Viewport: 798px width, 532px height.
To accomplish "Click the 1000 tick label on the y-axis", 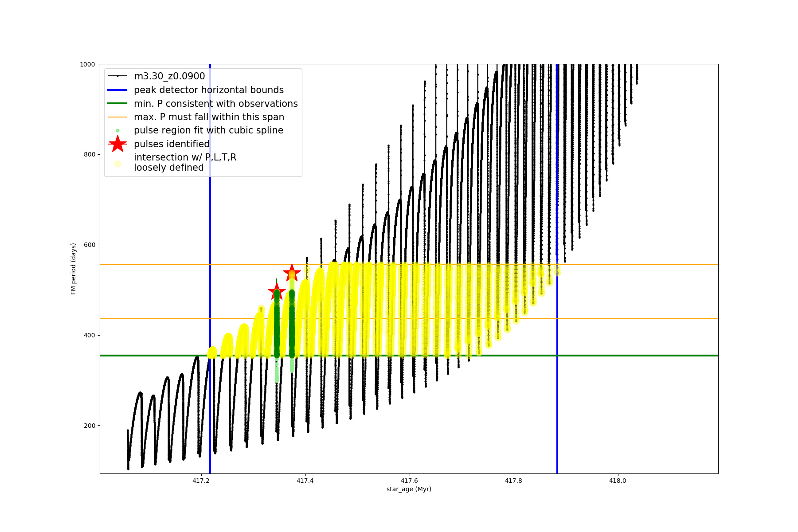I will (87, 64).
